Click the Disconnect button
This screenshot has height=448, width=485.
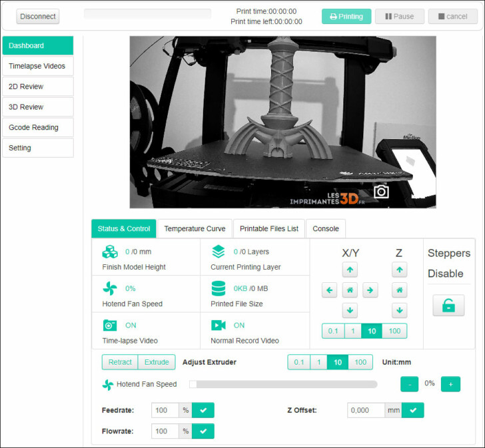click(38, 17)
